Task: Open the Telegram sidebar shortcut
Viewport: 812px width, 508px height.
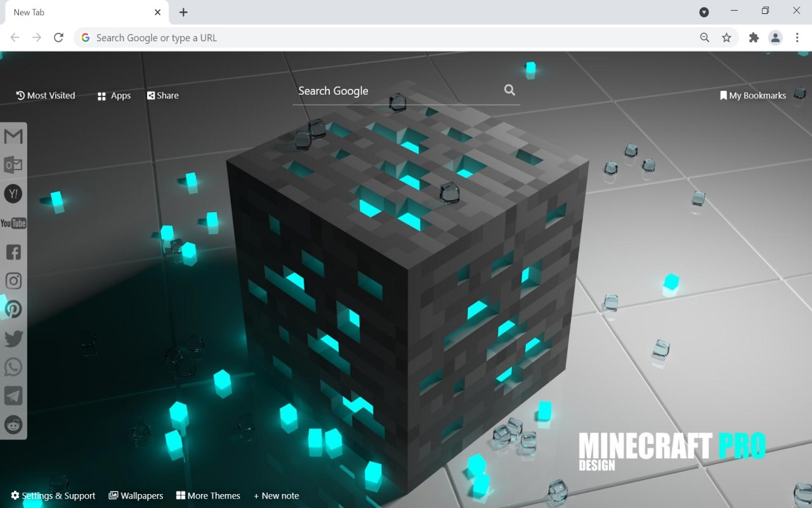Action: tap(13, 396)
